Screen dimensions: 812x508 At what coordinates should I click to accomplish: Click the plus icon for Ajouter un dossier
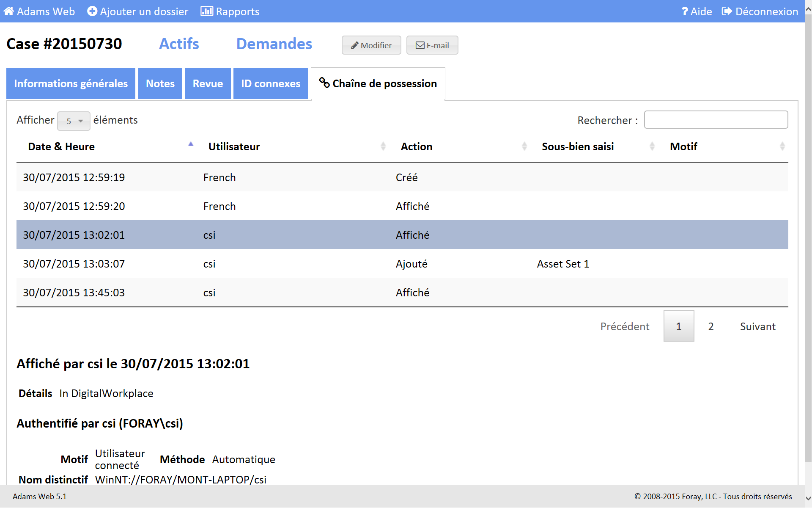(92, 11)
